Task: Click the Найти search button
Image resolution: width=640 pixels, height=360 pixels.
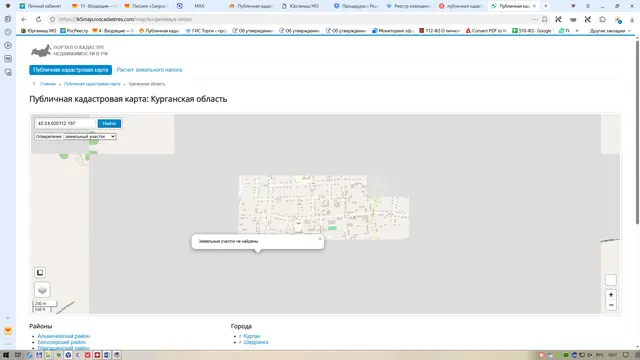Action: [109, 123]
